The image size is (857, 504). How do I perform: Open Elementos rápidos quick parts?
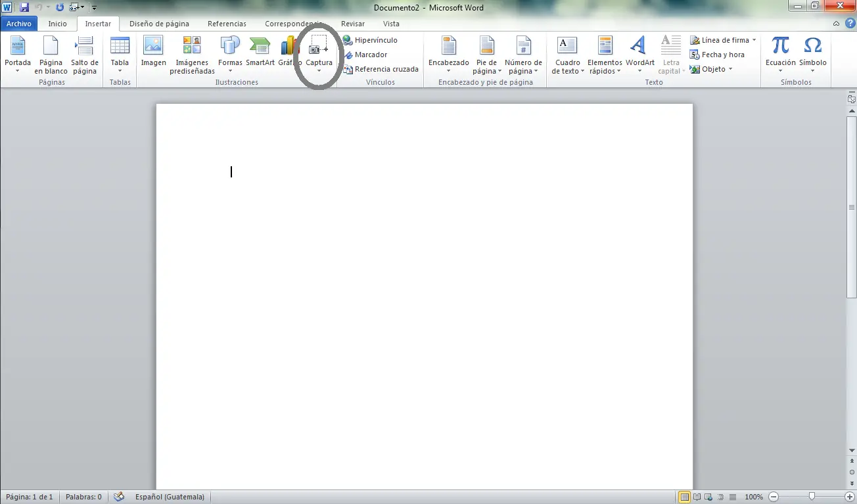(x=605, y=55)
